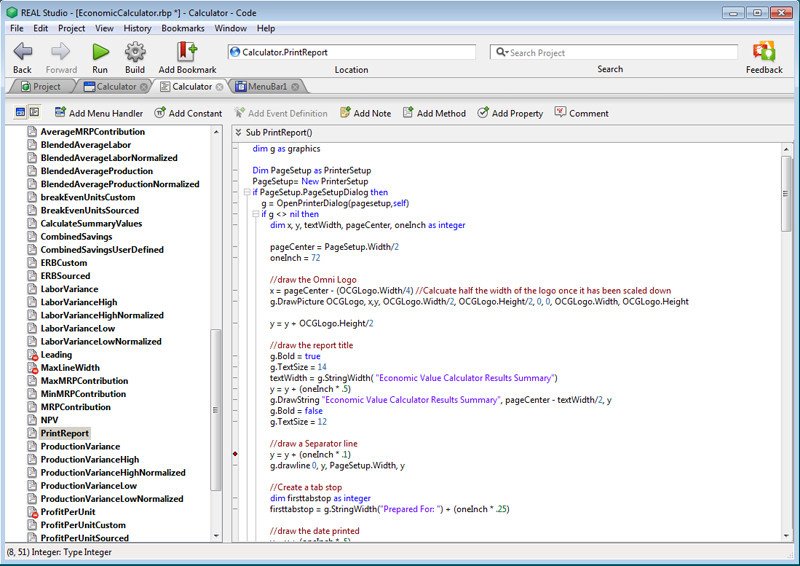Click code editor scroll up arrow
This screenshot has width=800, height=566.
pos(786,149)
